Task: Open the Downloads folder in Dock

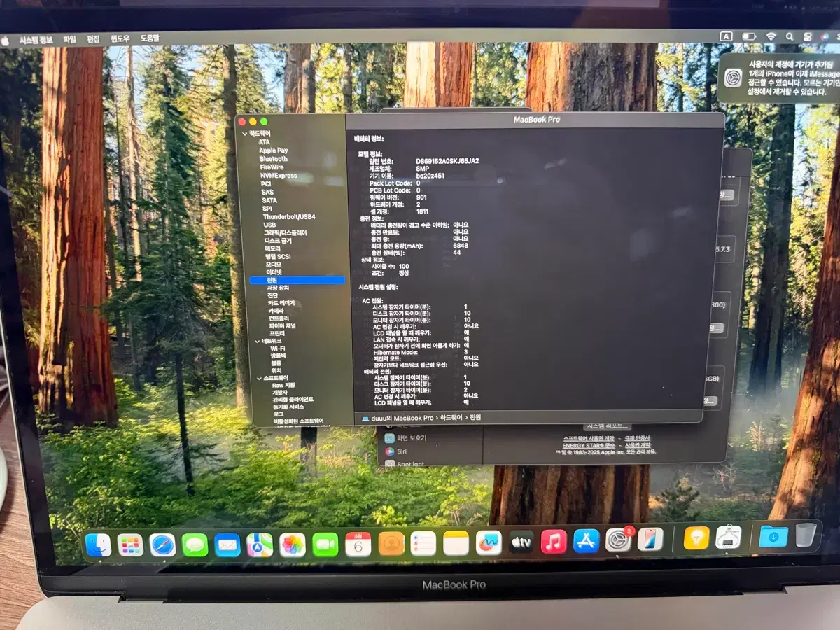Action: pos(773,536)
